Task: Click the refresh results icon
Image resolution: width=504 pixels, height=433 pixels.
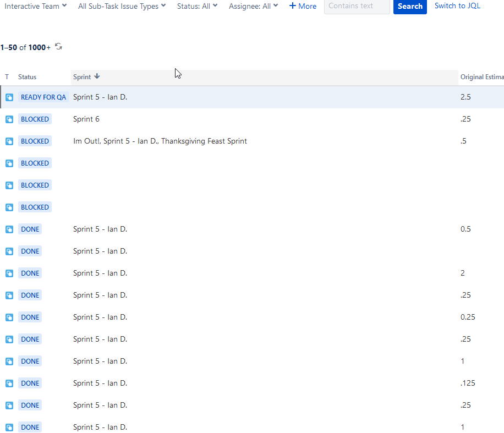Action: coord(58,47)
